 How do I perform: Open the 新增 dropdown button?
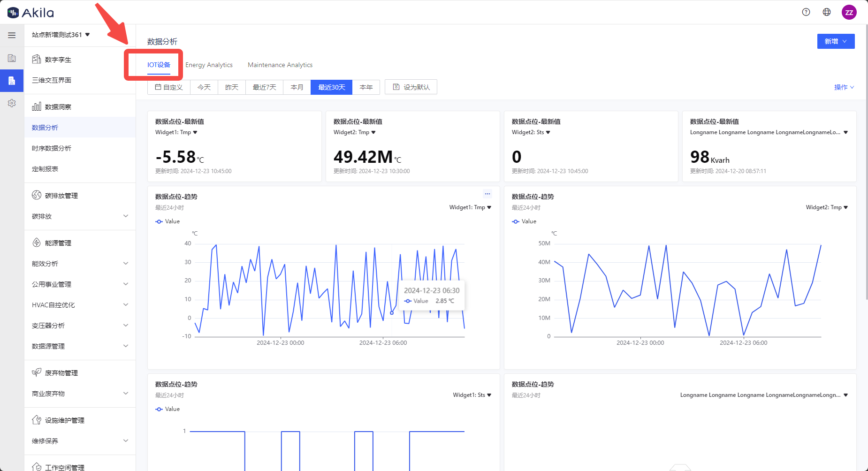(x=836, y=41)
